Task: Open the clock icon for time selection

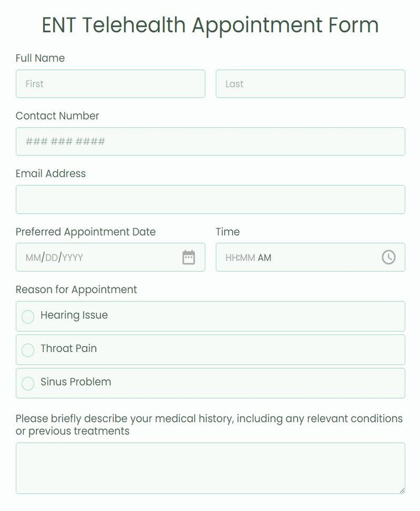Action: coord(388,257)
